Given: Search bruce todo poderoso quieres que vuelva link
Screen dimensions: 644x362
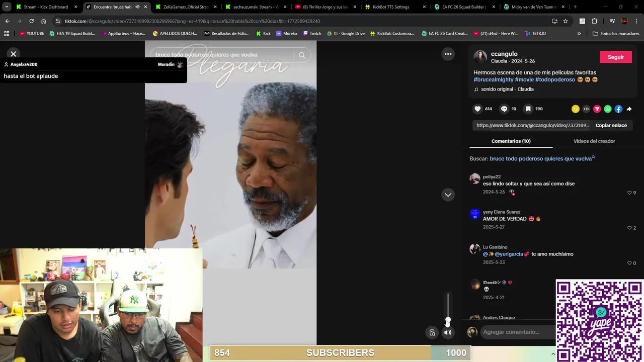Looking at the screenshot, I should click(x=542, y=159).
